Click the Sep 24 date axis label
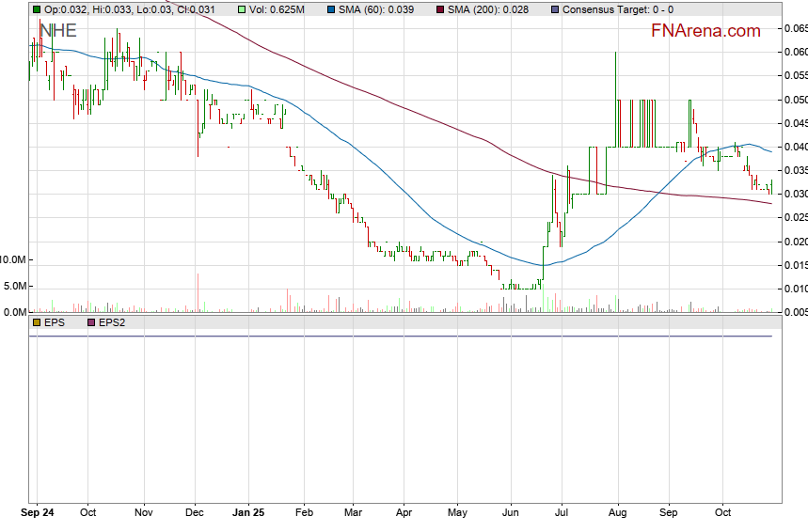Screen dimensions: 808x532 (38, 513)
